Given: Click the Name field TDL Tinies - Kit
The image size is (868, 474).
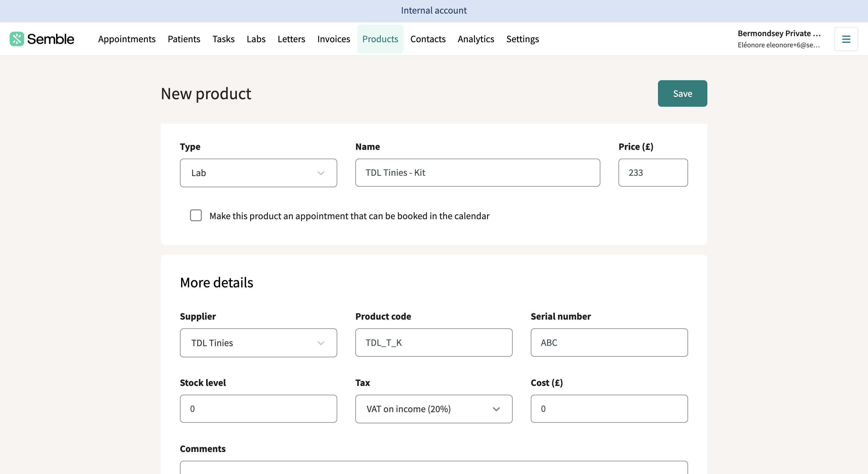Looking at the screenshot, I should pyautogui.click(x=477, y=172).
